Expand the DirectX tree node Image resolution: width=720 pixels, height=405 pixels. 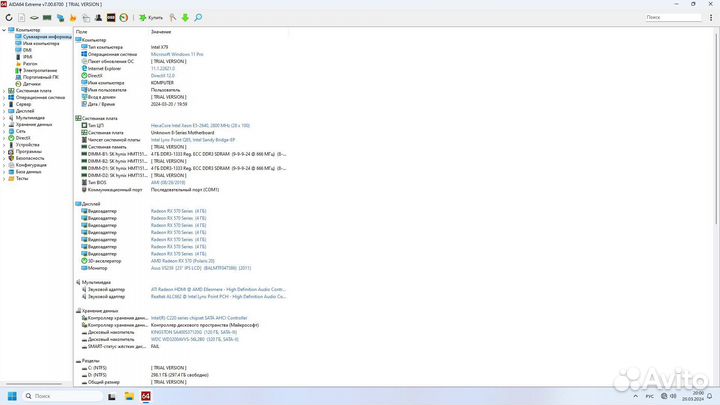click(x=4, y=138)
